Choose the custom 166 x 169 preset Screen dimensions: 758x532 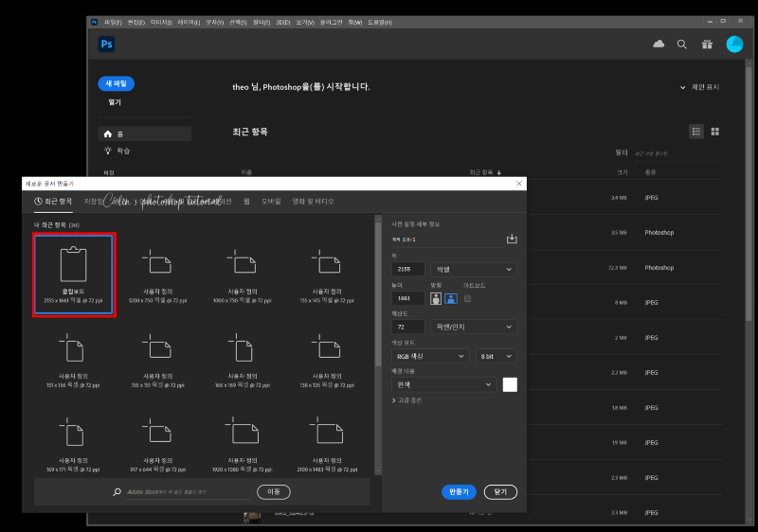click(243, 360)
